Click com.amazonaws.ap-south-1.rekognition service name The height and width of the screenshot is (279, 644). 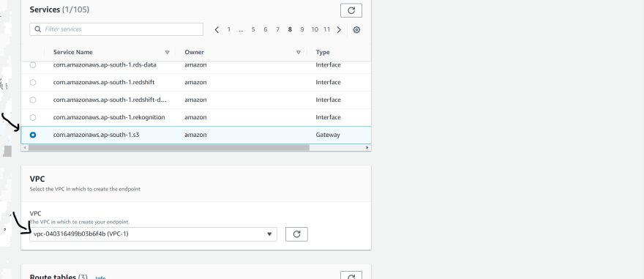pos(109,117)
